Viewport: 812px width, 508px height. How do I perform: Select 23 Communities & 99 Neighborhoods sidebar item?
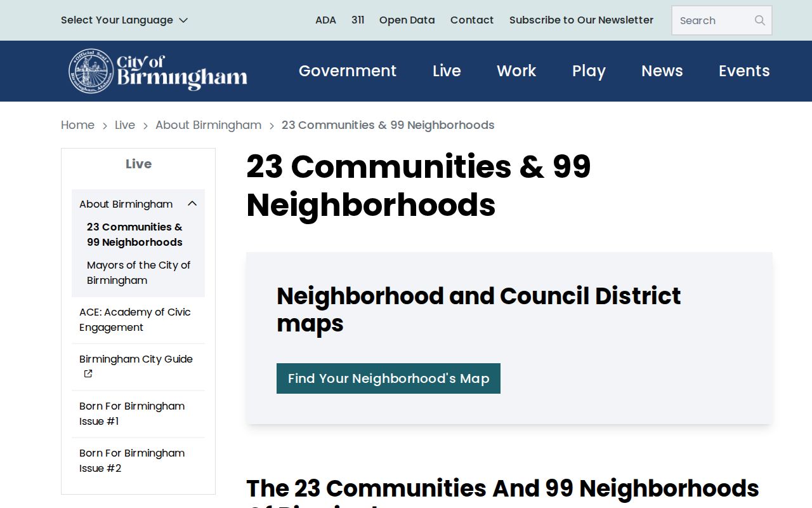pyautogui.click(x=134, y=234)
